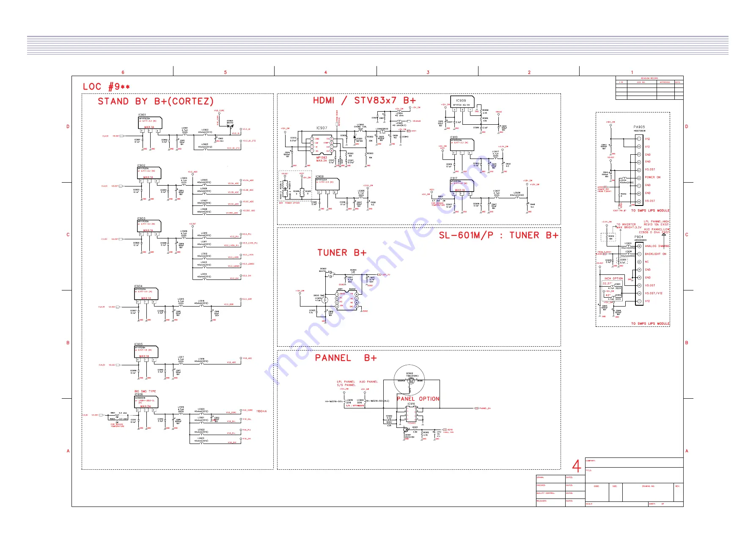
Task: Click the 'LPL PANNEL:HIGH' note
Action: 657,222
